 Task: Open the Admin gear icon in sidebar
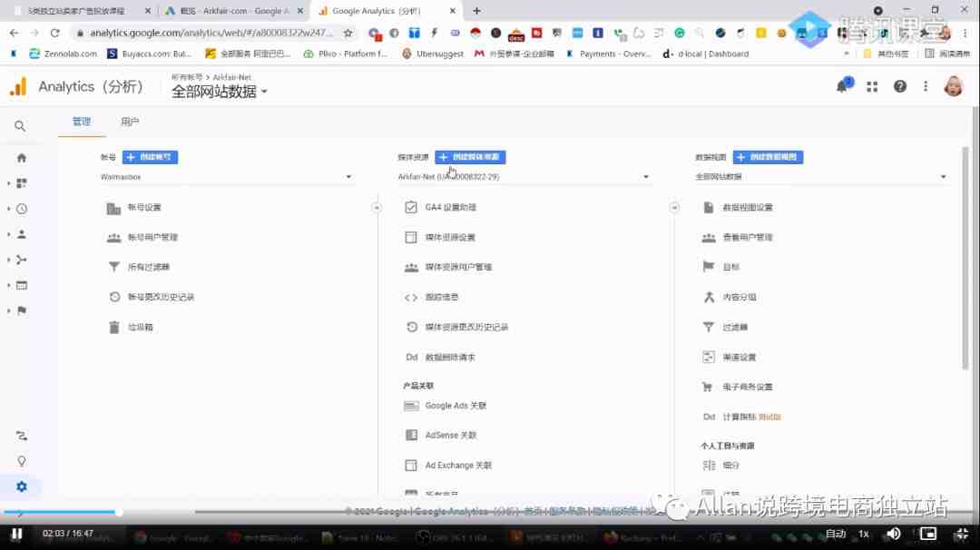pyautogui.click(x=21, y=486)
